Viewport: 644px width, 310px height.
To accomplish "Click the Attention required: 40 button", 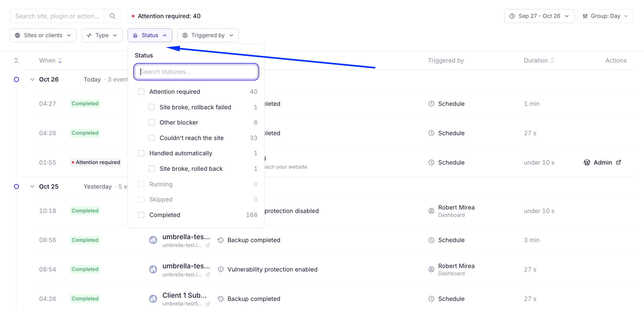I will [x=166, y=16].
